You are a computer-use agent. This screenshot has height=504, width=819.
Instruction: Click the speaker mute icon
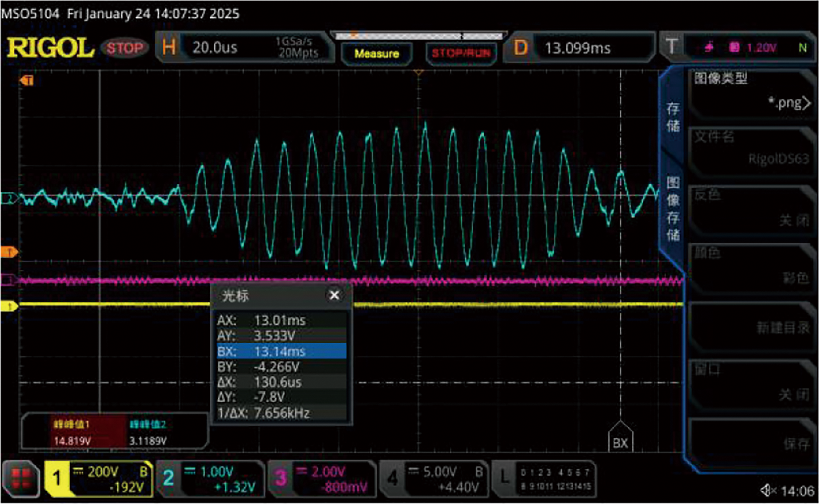(767, 490)
